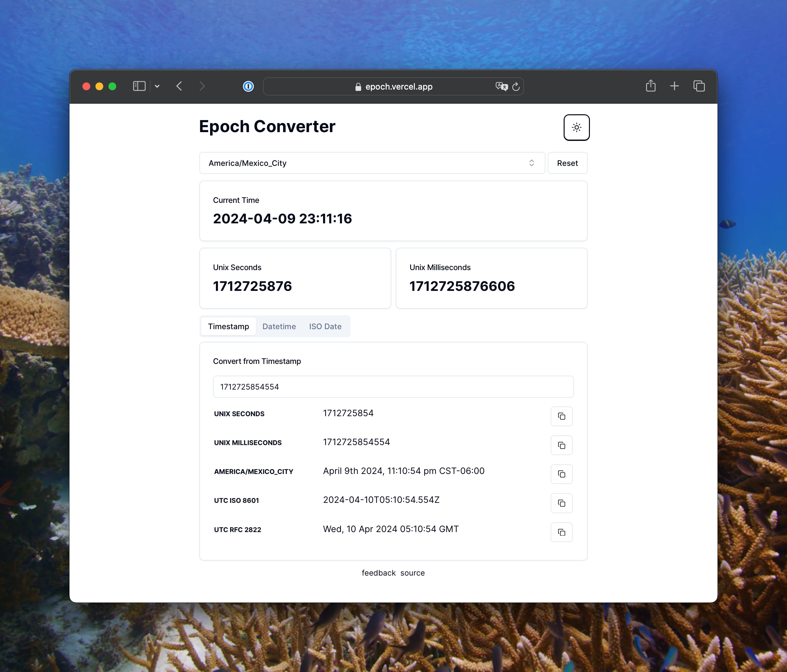Open the Safari share sheet

[x=651, y=86]
